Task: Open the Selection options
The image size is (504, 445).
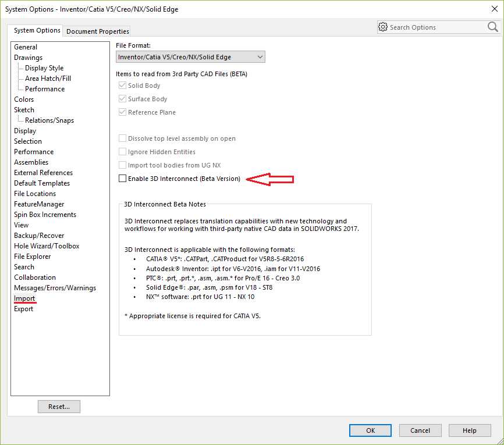Action: 28,141
